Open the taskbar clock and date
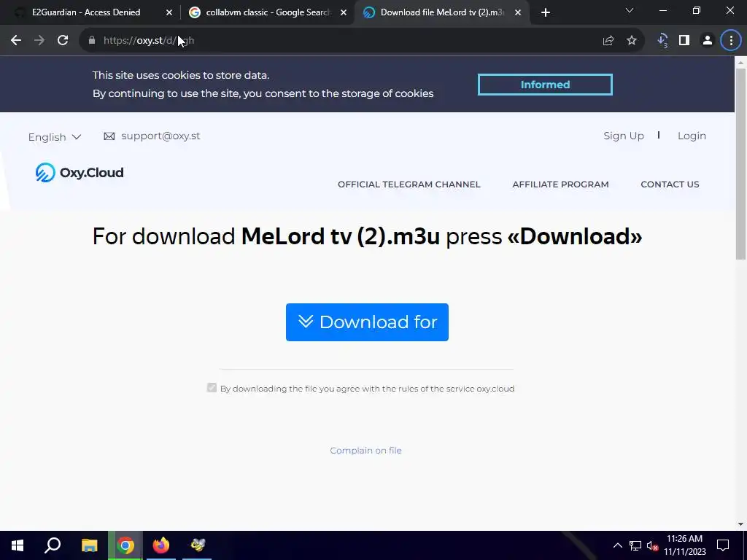The width and height of the screenshot is (747, 560). coord(684,545)
